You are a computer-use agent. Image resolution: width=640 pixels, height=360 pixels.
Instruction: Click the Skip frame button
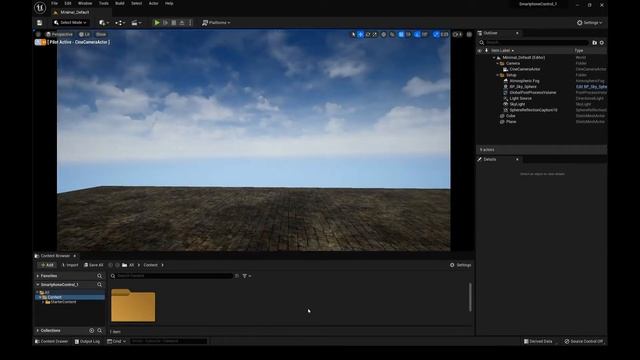(165, 23)
